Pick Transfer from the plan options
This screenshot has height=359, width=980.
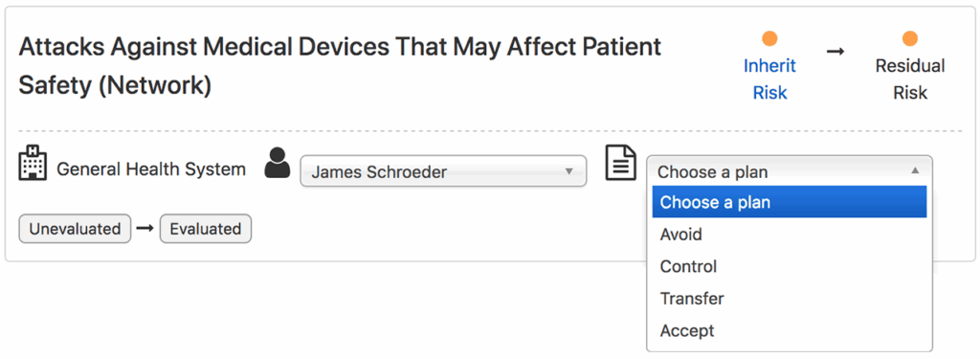[x=790, y=299]
